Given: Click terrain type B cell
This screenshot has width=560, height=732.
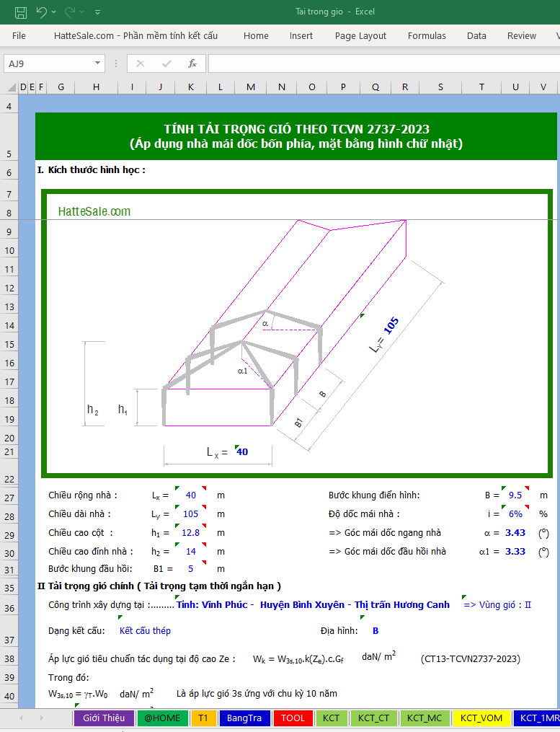Looking at the screenshot, I should point(375,631).
